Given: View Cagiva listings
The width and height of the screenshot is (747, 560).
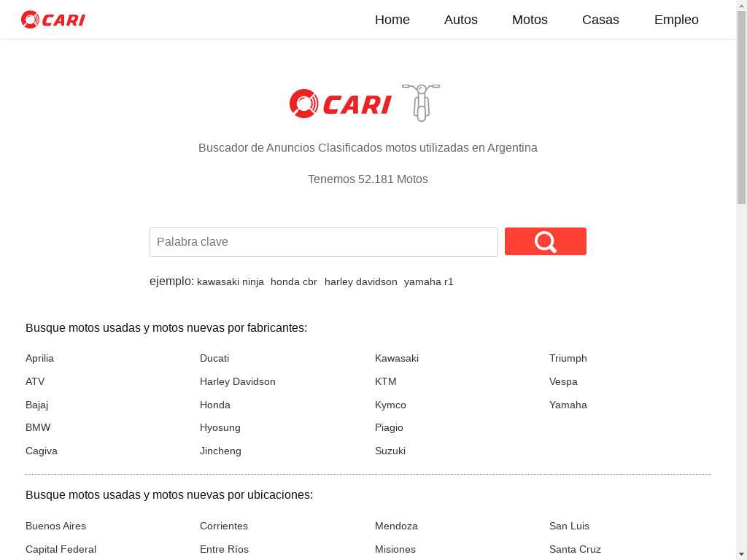Looking at the screenshot, I should [x=42, y=451].
